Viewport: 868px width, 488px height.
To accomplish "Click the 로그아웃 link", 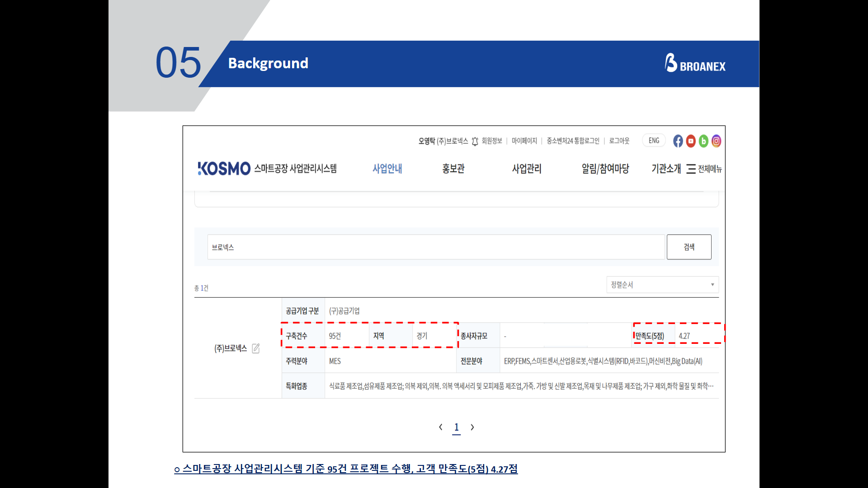I will [x=619, y=141].
